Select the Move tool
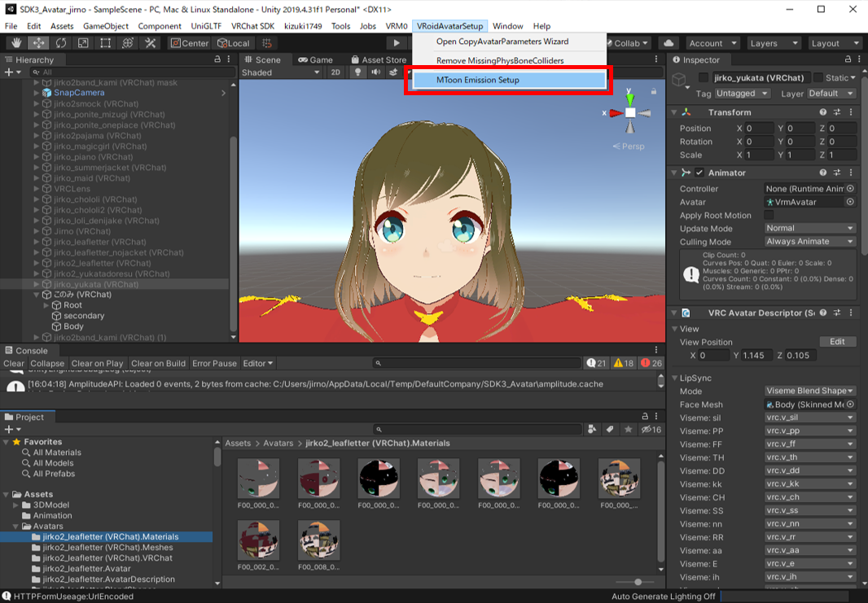Screen dimensions: 868x603 [38, 43]
